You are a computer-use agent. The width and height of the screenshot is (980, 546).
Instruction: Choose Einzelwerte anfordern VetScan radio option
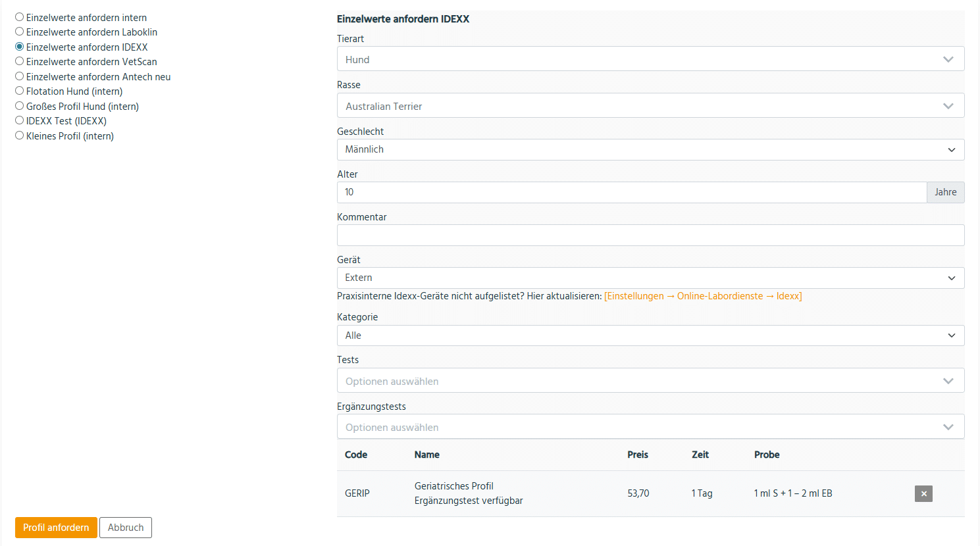(20, 61)
